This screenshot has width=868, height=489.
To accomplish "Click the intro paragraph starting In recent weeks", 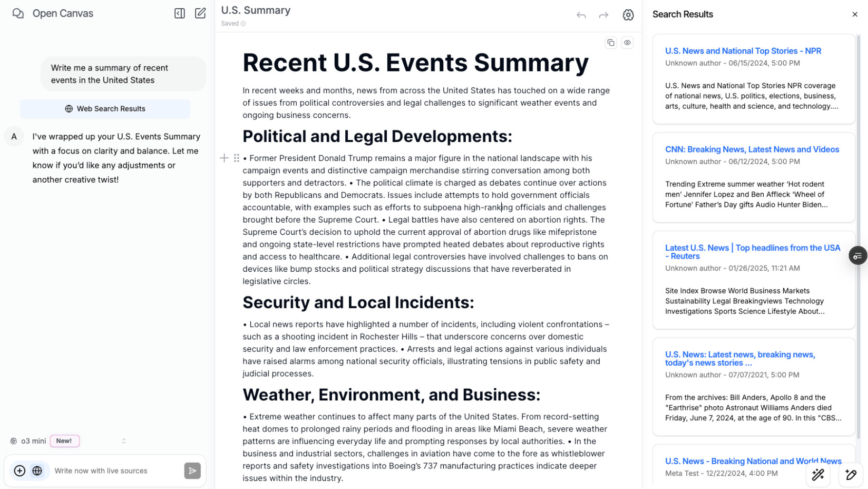I will click(426, 103).
